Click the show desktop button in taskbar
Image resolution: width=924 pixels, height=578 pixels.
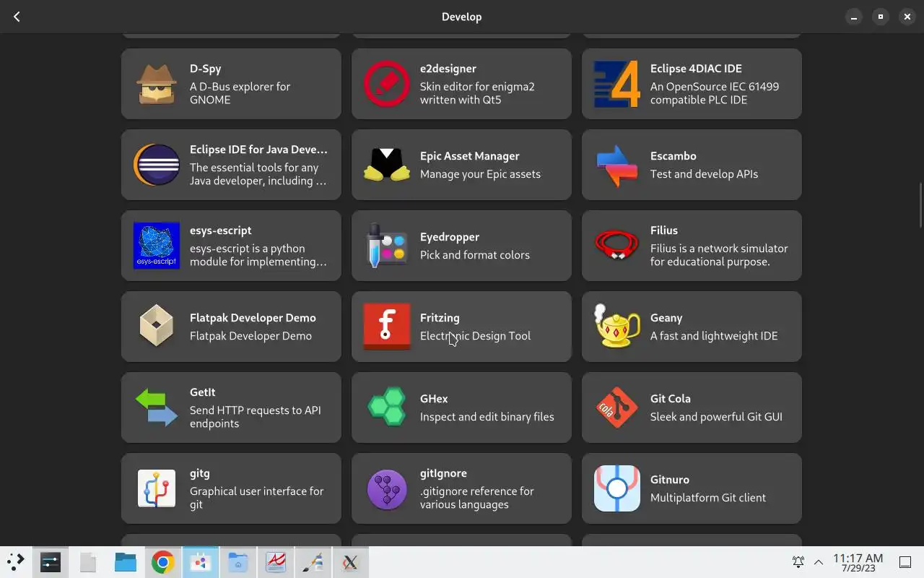[x=905, y=562]
